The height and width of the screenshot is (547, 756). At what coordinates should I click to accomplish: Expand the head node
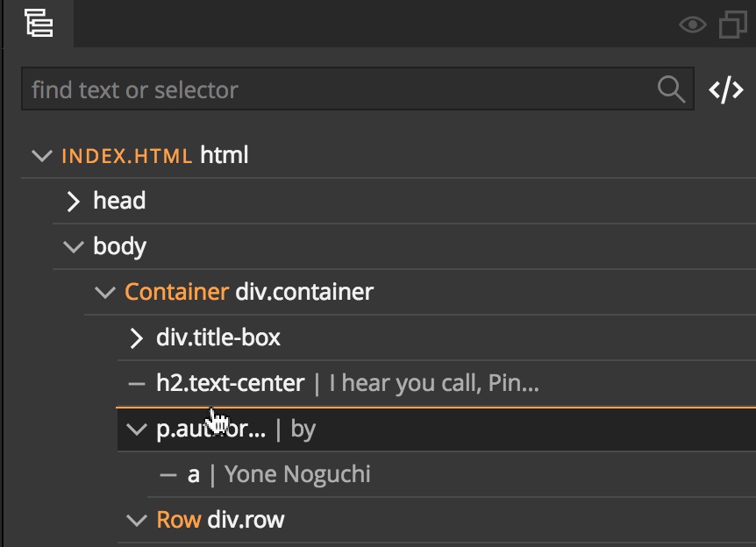click(74, 202)
